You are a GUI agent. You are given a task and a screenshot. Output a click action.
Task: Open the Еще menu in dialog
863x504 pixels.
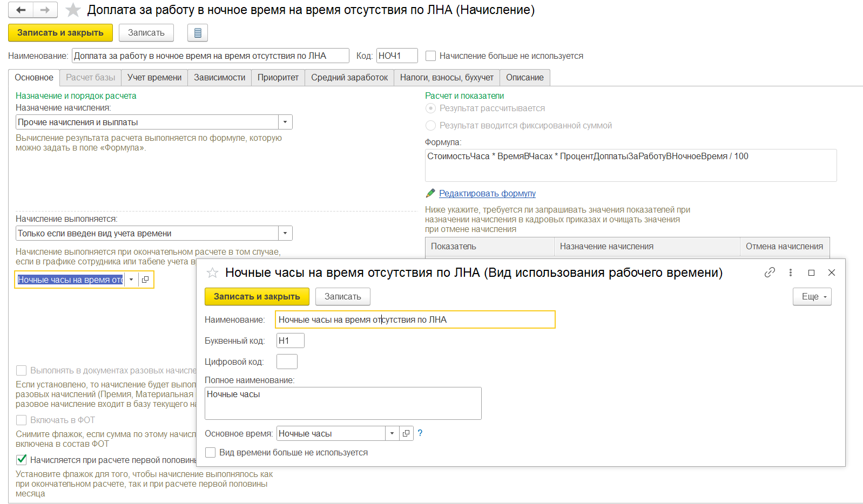[x=812, y=296]
